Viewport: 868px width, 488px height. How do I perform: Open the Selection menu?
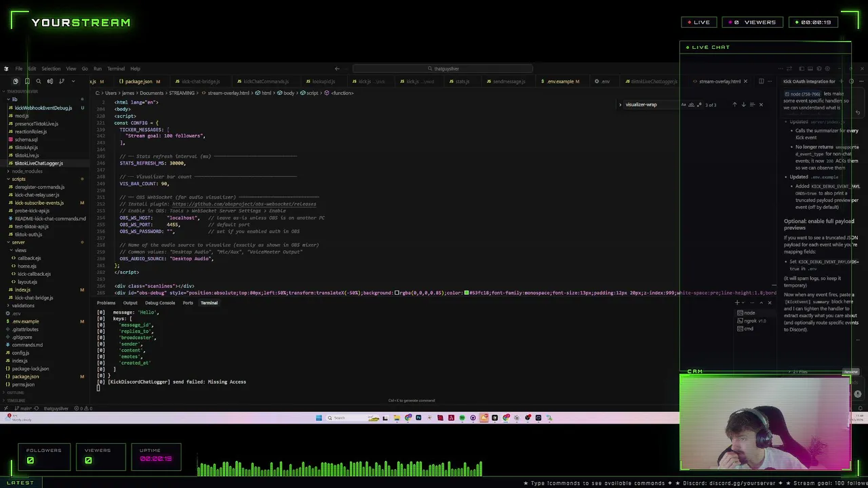[x=51, y=68]
